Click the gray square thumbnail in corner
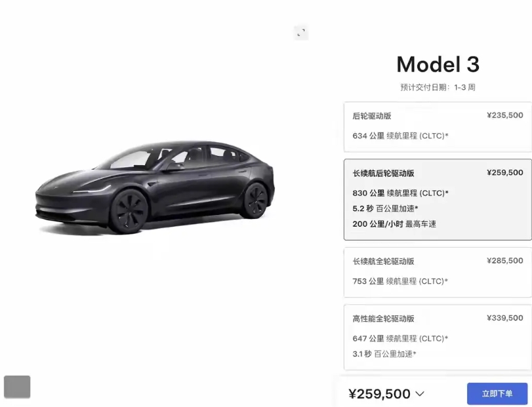The width and height of the screenshot is (532, 407). (x=17, y=387)
